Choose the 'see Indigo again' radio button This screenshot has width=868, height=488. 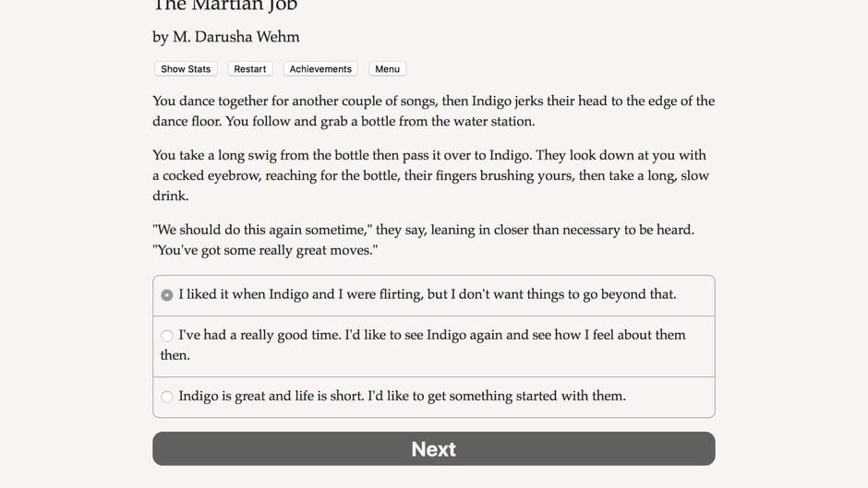(x=167, y=336)
